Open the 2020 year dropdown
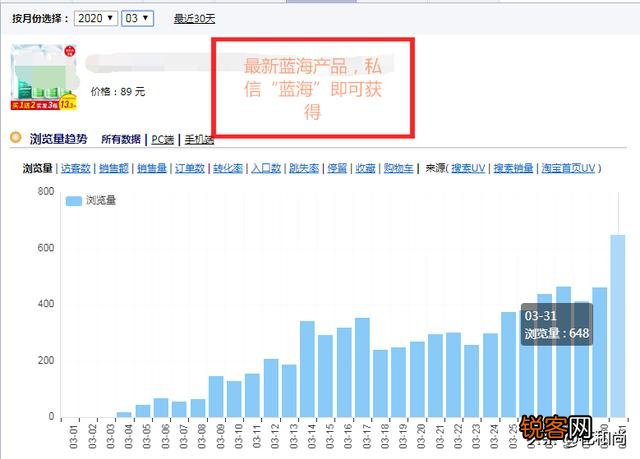The height and width of the screenshot is (459, 640). point(96,18)
